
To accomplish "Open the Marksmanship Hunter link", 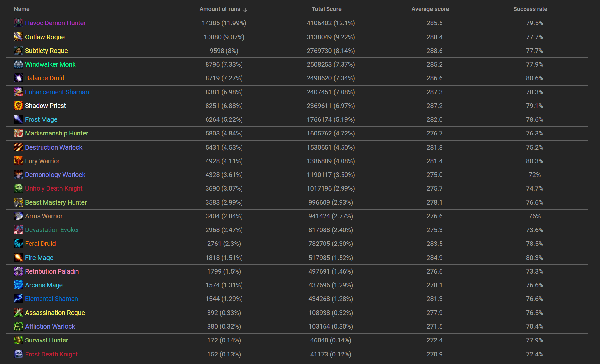I will (57, 133).
